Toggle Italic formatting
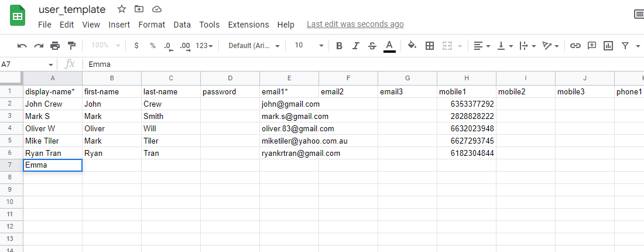The image size is (644, 252). [356, 46]
